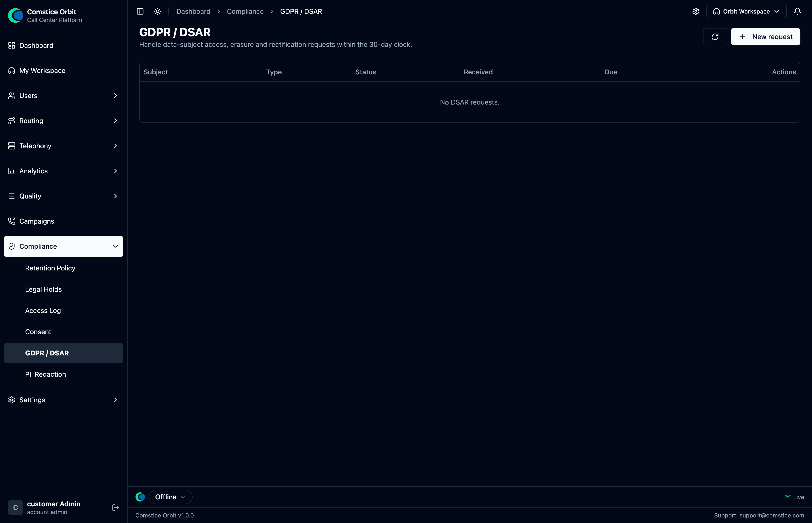Expand the Telephony menu chevron
The height and width of the screenshot is (523, 812).
[x=115, y=146]
